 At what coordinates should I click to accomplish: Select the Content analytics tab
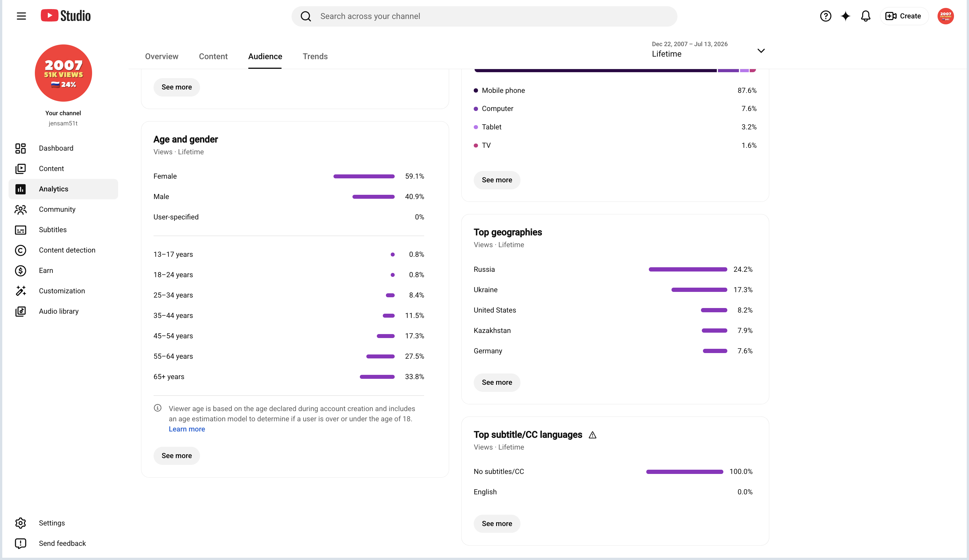pyautogui.click(x=213, y=57)
